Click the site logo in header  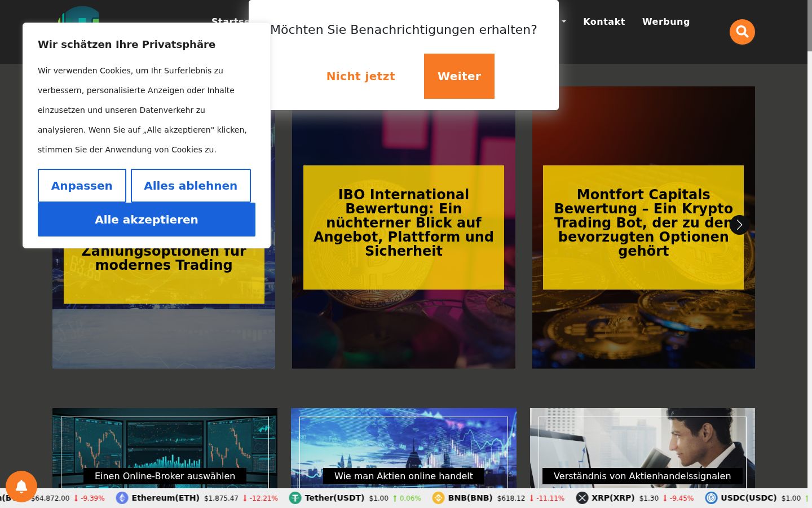coord(79,14)
